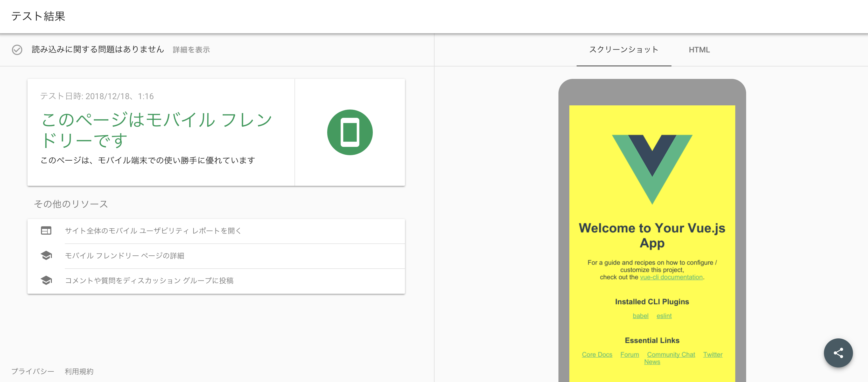This screenshot has width=868, height=382.
Task: Click the Core Docs link in preview
Action: [597, 354]
